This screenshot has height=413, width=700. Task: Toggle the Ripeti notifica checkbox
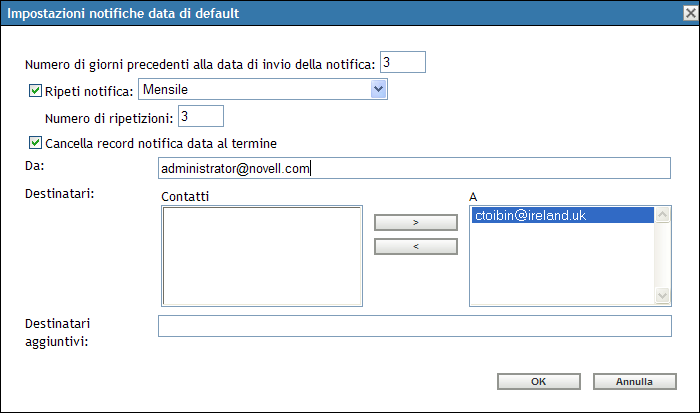coord(36,91)
